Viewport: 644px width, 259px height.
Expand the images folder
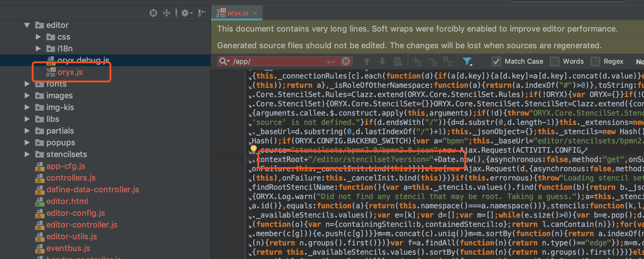tap(27, 96)
